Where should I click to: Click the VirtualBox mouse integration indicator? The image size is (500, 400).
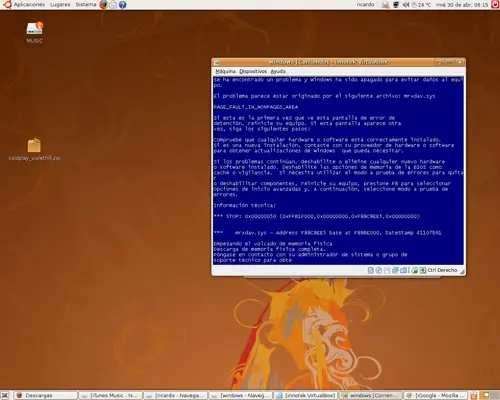[415, 270]
